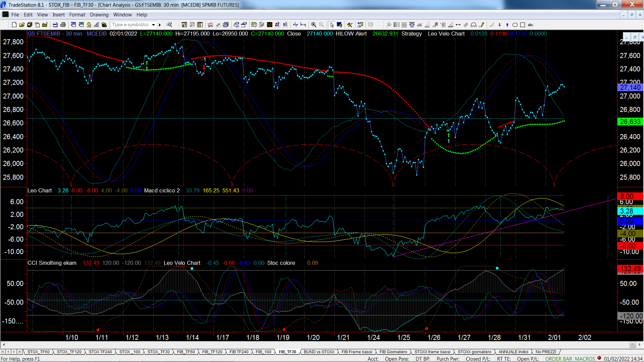Click the hammer tools icon
Viewport: 644px width, 362px height.
[350, 25]
